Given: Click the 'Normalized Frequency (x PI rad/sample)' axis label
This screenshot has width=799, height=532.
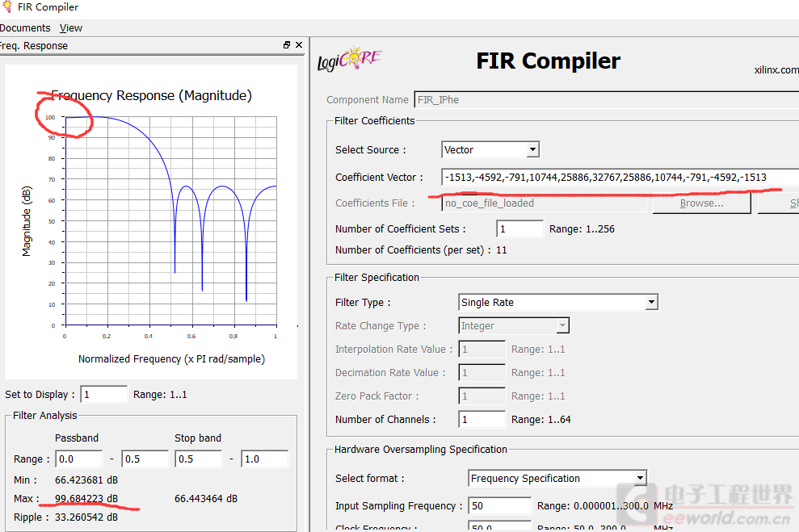Looking at the screenshot, I should tap(172, 359).
